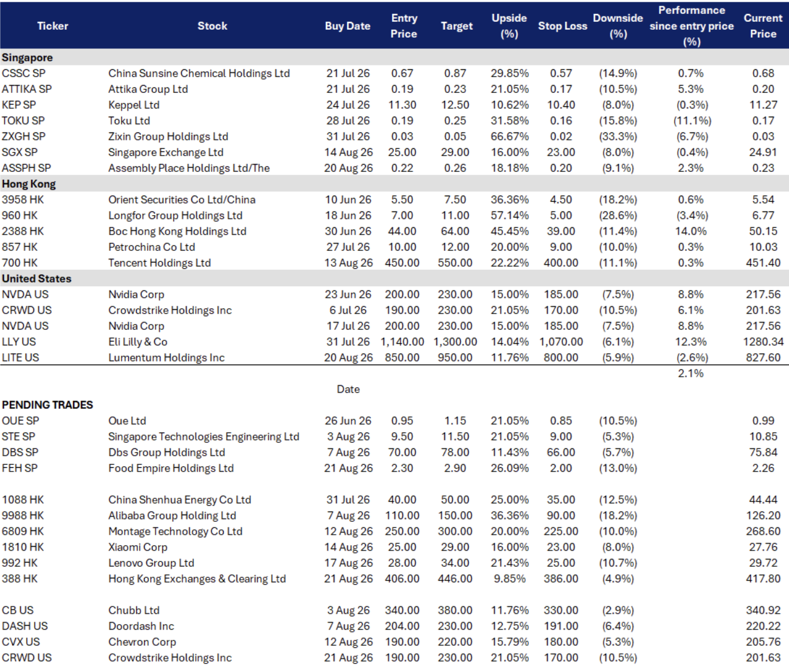
Task: Click the Toku Ltd stock name
Action: (129, 121)
